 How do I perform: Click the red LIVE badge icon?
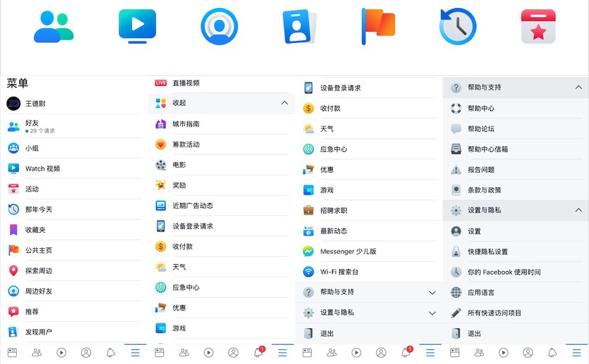coord(161,83)
